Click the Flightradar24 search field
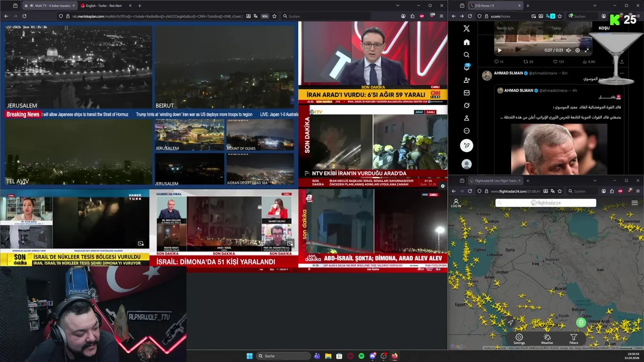The image size is (644, 362). [x=546, y=203]
